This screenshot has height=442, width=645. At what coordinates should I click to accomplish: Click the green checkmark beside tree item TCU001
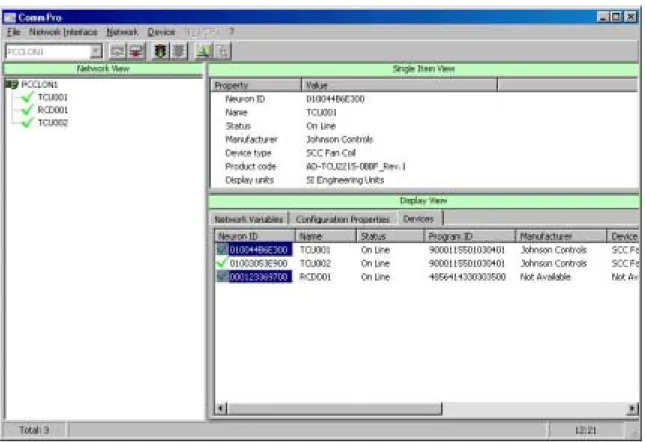point(27,97)
